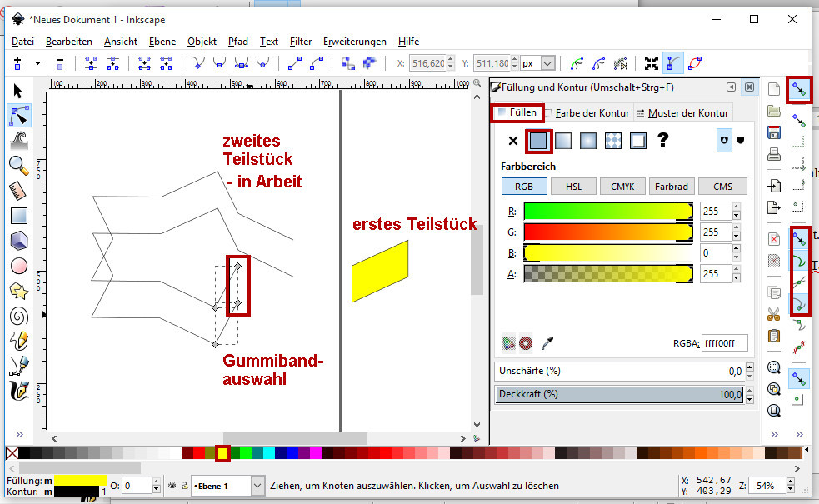The width and height of the screenshot is (819, 504).
Task: Toggle layer visibility eye icon
Action: (171, 485)
